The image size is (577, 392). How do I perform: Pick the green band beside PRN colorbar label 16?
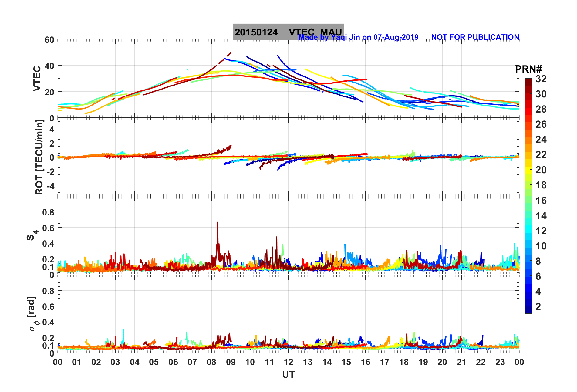click(x=528, y=200)
